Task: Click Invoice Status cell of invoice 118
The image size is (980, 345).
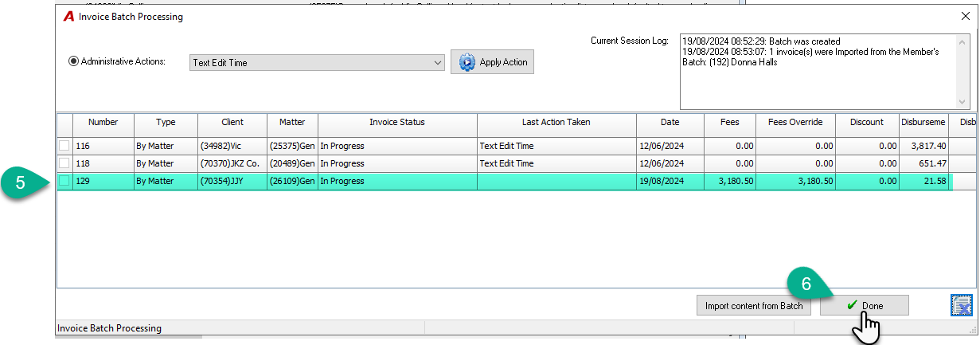Action: (397, 163)
